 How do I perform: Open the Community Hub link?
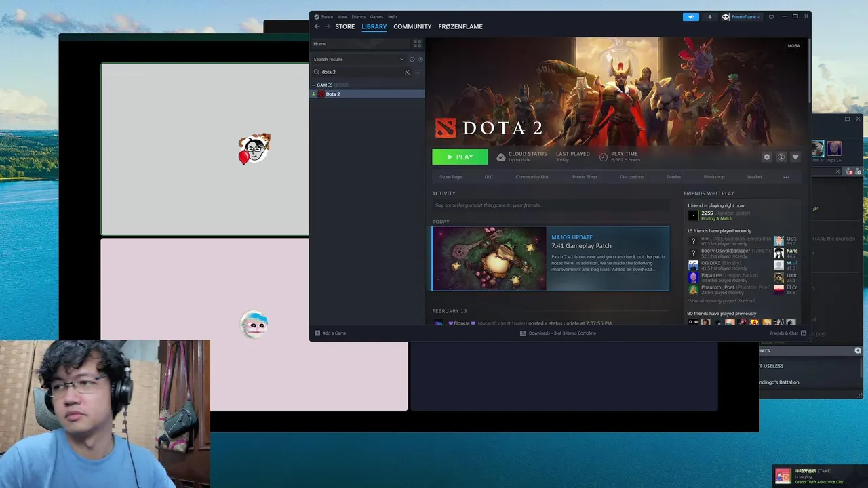click(x=532, y=177)
